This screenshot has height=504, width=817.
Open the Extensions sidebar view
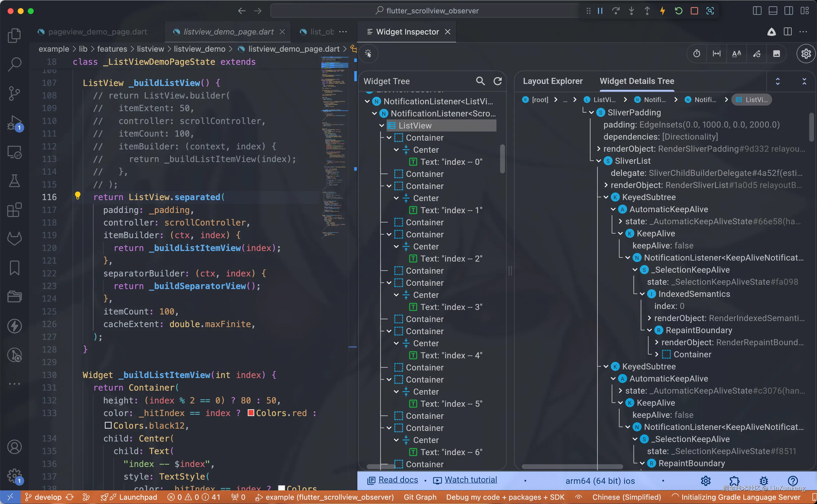tap(14, 210)
